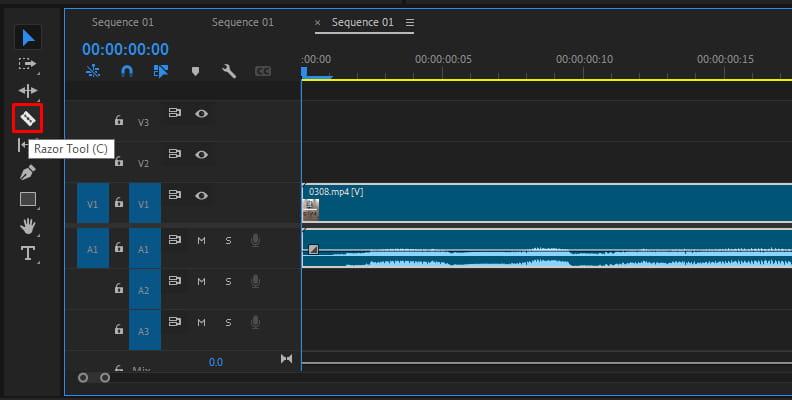Select the Ripple Edit tool
This screenshot has width=792, height=400.
(x=28, y=91)
